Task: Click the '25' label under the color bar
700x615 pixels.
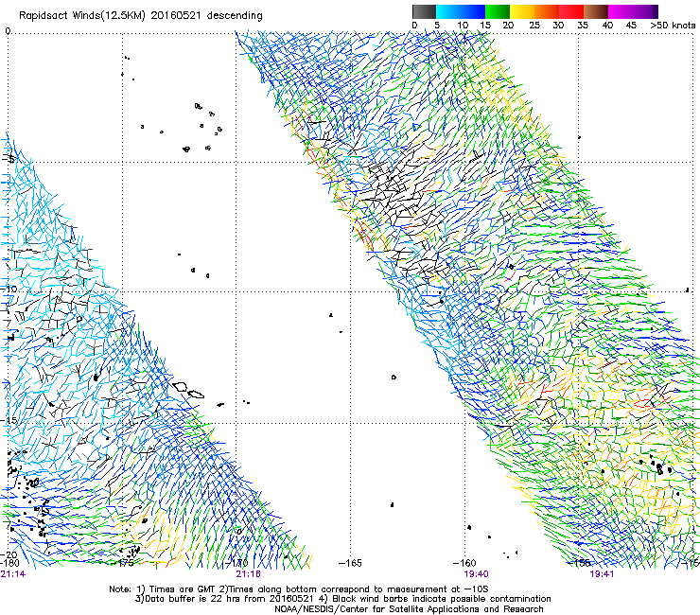Action: point(534,26)
